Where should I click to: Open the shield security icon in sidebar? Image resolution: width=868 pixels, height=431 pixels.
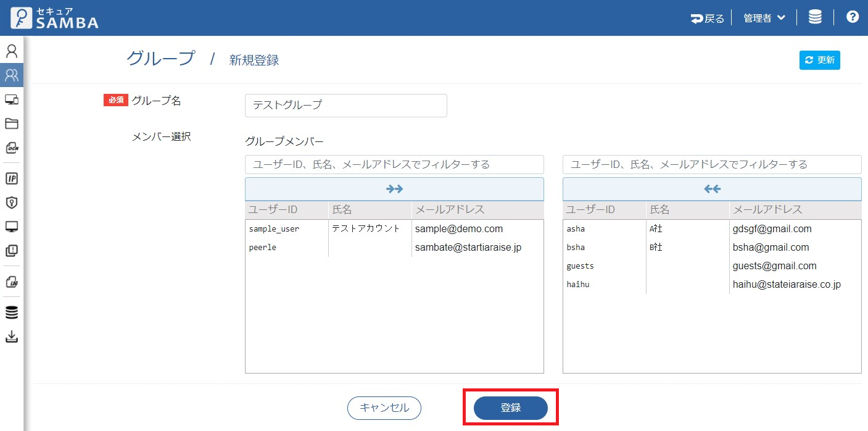point(11,203)
